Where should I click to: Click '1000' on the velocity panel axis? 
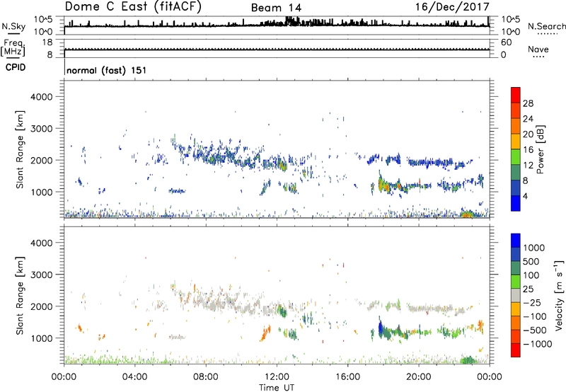pyautogui.click(x=41, y=338)
